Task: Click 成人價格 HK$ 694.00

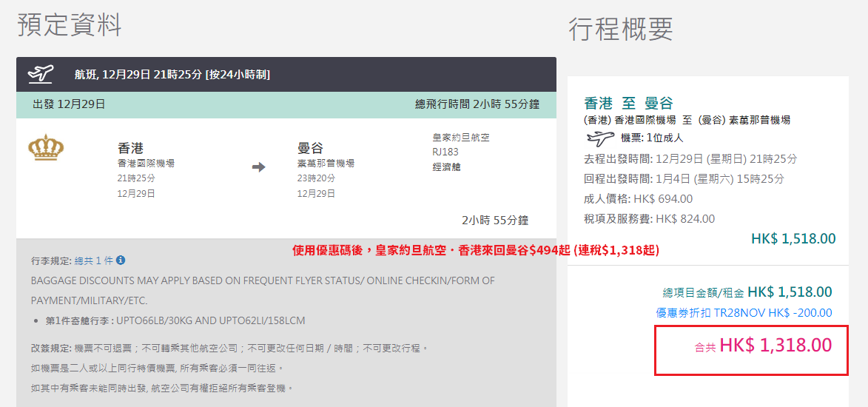Action: click(639, 199)
